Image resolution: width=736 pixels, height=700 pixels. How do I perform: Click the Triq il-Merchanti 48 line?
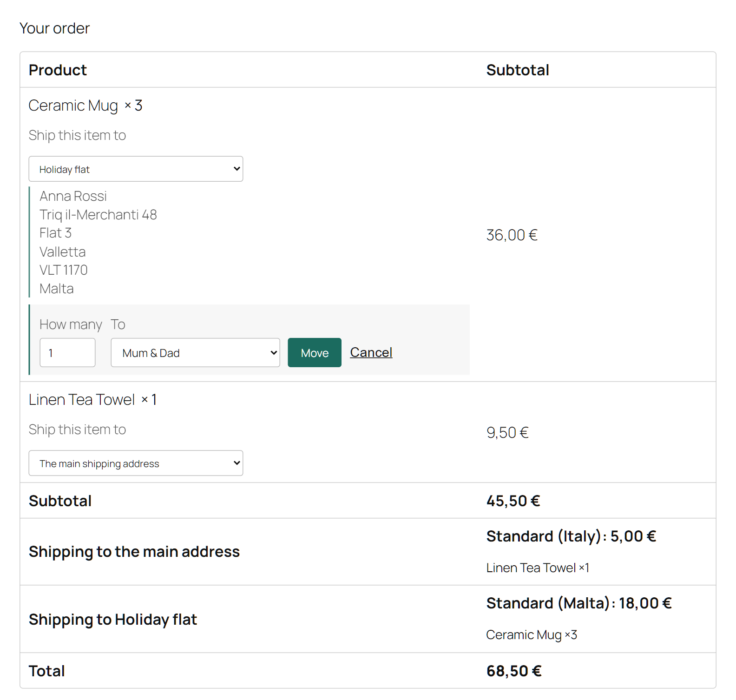point(98,215)
